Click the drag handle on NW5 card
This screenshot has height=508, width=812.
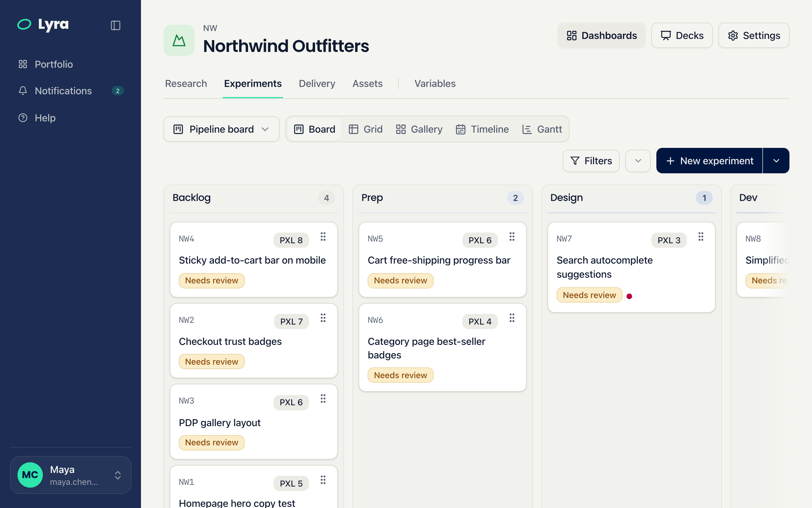[512, 237]
